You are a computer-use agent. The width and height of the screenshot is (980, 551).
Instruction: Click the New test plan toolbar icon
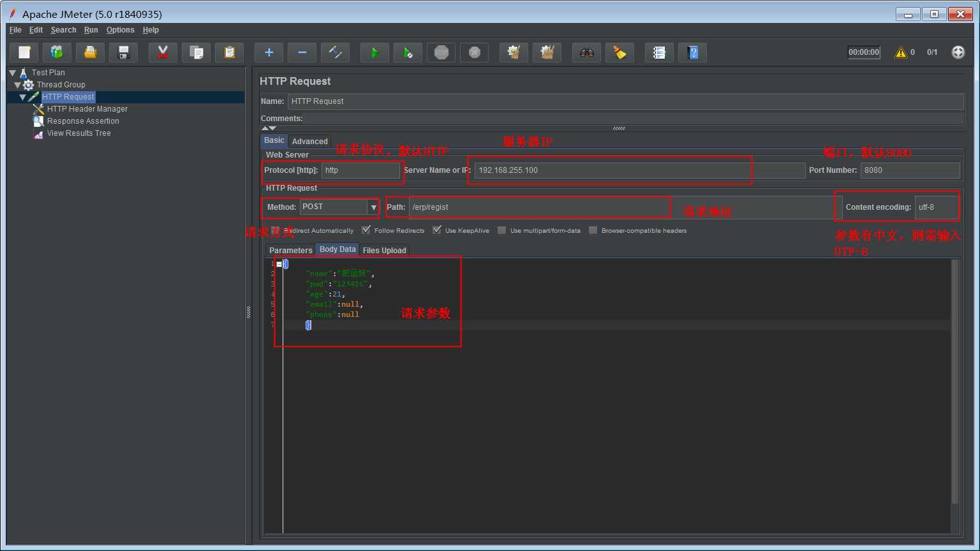click(24, 52)
